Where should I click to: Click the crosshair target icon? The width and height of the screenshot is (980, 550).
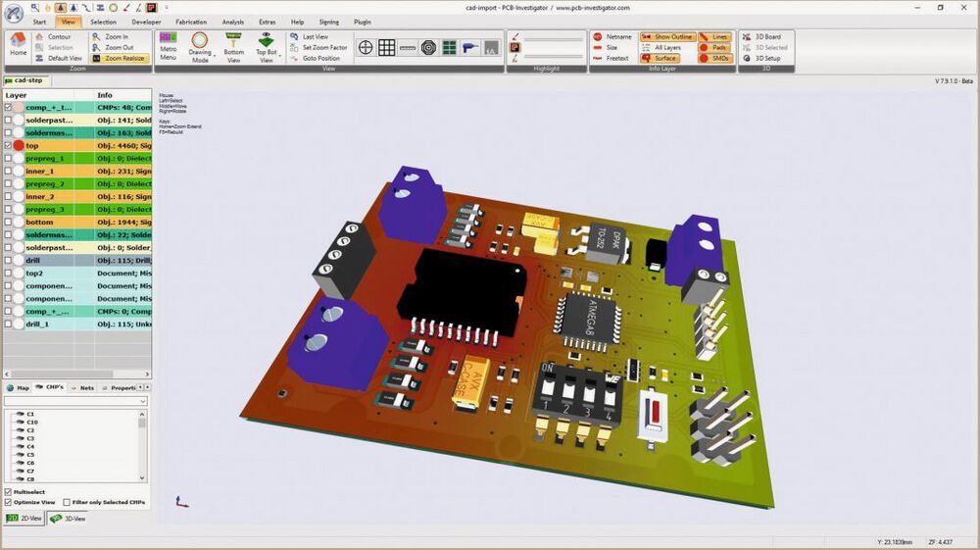[366, 47]
